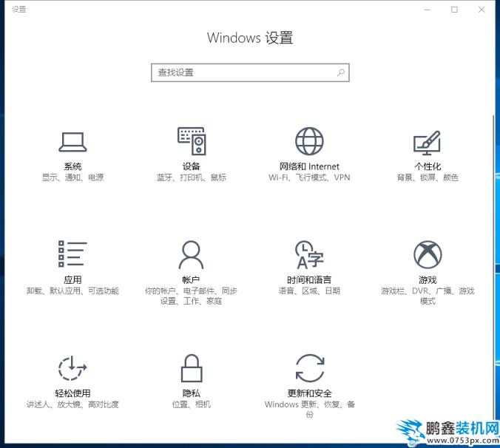
Task: Minimize the 设置 window
Action: pos(428,10)
